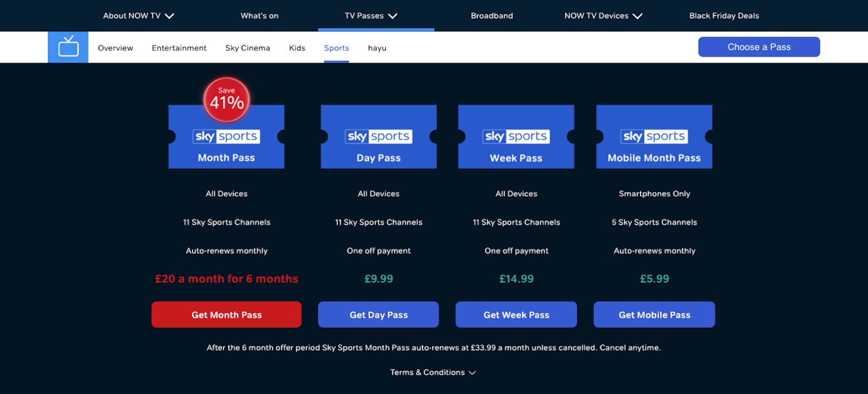This screenshot has width=868, height=394.
Task: Switch to the Overview tab
Action: click(x=115, y=48)
